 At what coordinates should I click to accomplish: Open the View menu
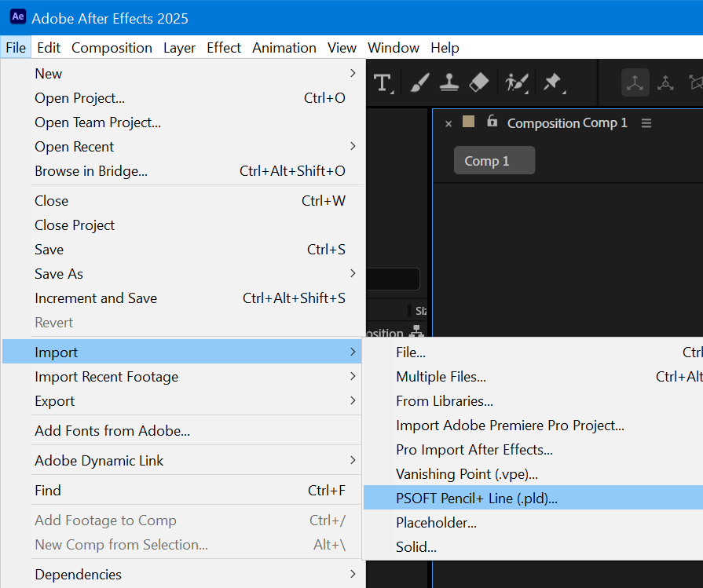coord(342,48)
